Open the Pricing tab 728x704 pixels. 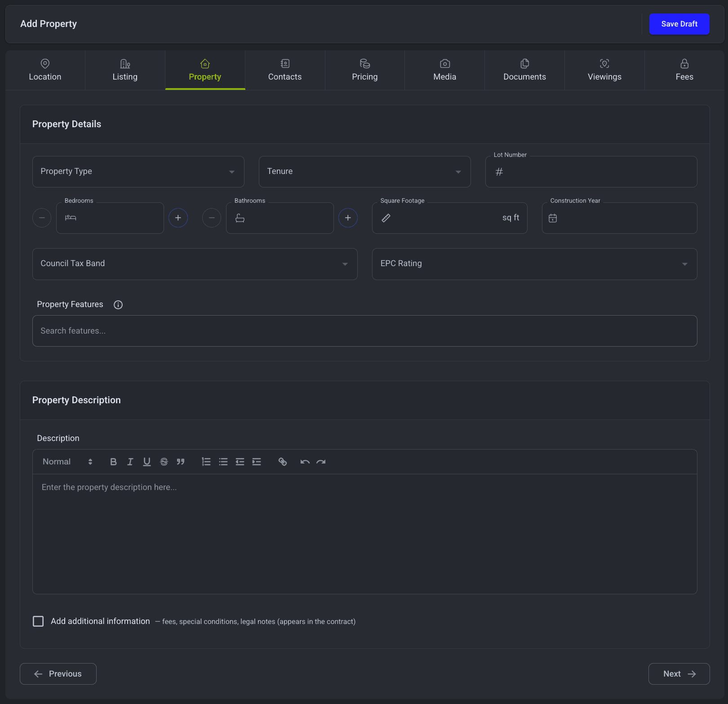point(365,70)
